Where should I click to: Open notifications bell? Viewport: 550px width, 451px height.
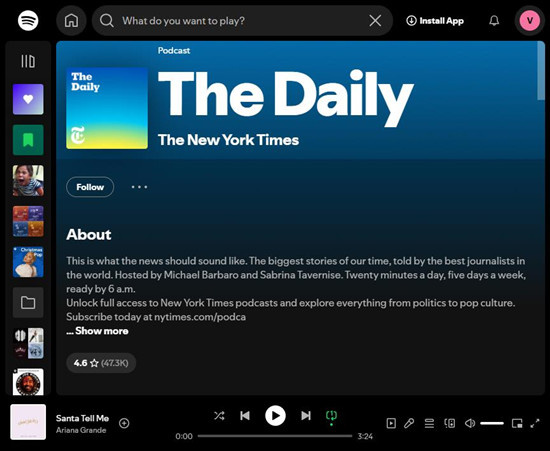[494, 21]
